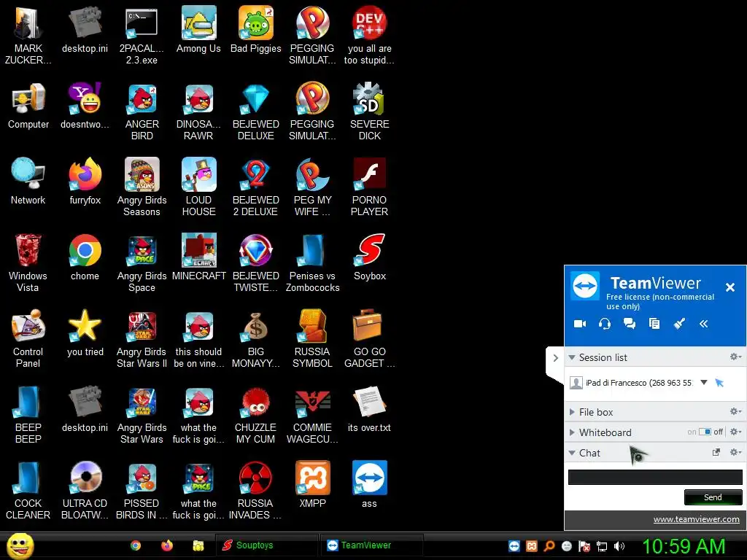Image resolution: width=747 pixels, height=560 pixels.
Task: Switch to TeamViewer taskbar button
Action: pyautogui.click(x=371, y=545)
